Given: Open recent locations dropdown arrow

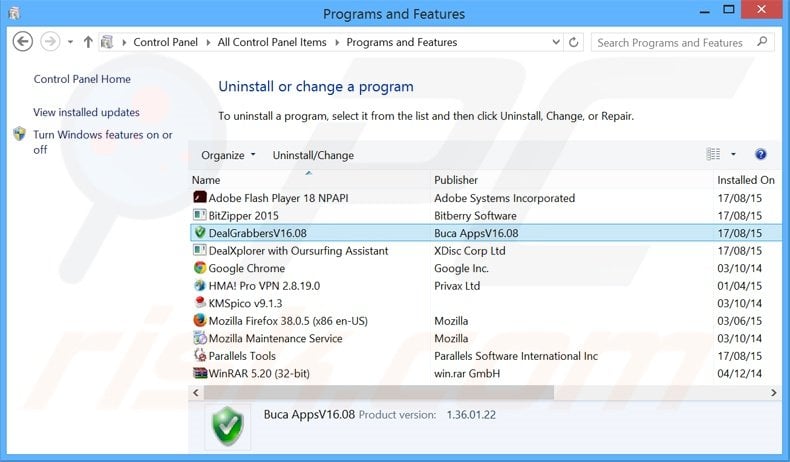Looking at the screenshot, I should pyautogui.click(x=71, y=42).
